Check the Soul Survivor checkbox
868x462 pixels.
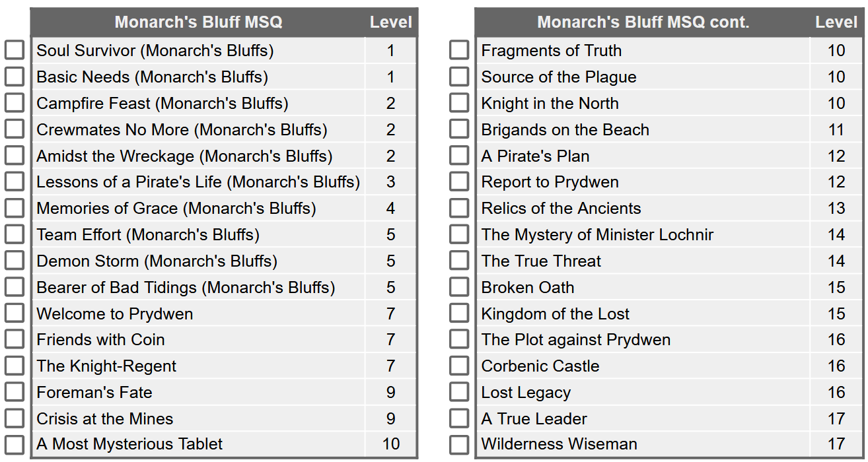click(x=14, y=49)
